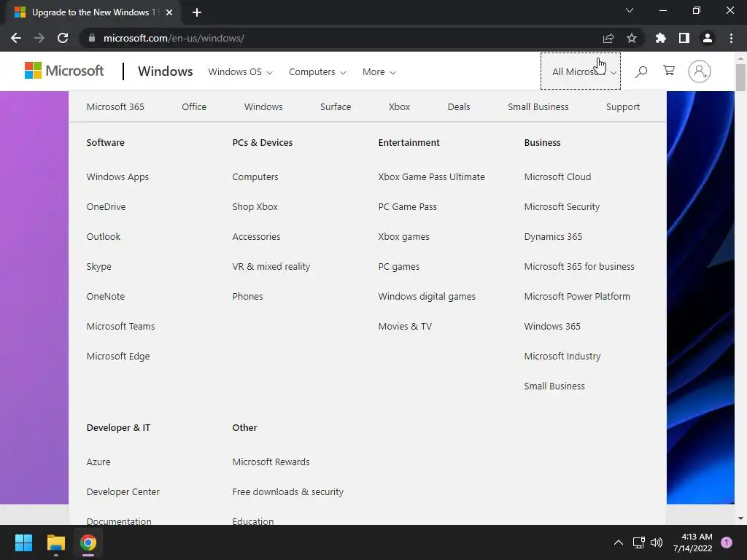747x560 pixels.
Task: Open Xbox Game Pass Ultimate link
Action: [431, 176]
